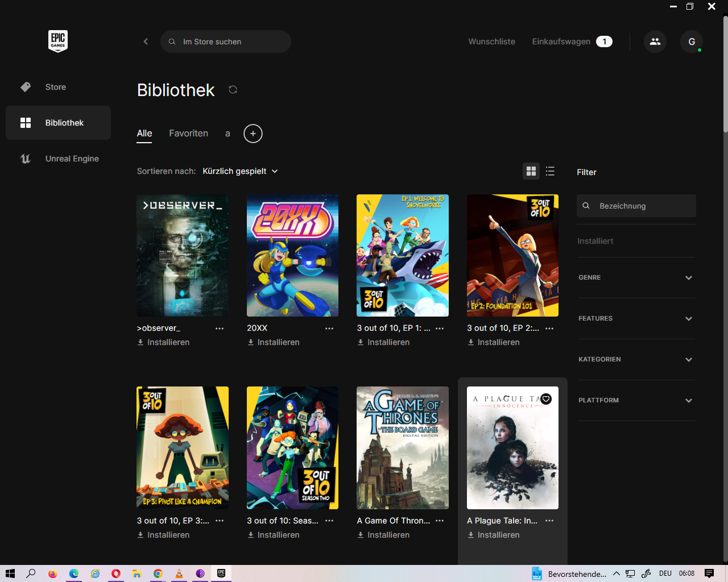Open the Game of Thrones cover thumbnail
The height and width of the screenshot is (582, 728).
click(403, 448)
